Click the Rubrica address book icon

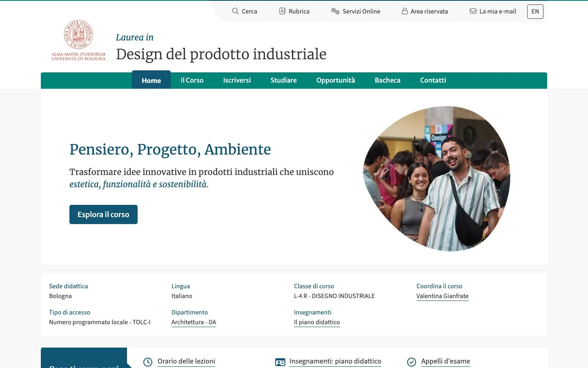(282, 11)
